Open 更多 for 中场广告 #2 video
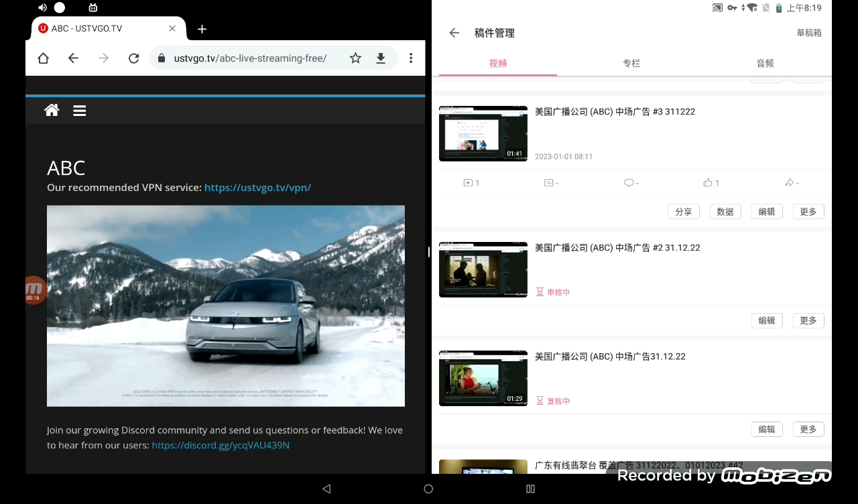 [x=808, y=320]
